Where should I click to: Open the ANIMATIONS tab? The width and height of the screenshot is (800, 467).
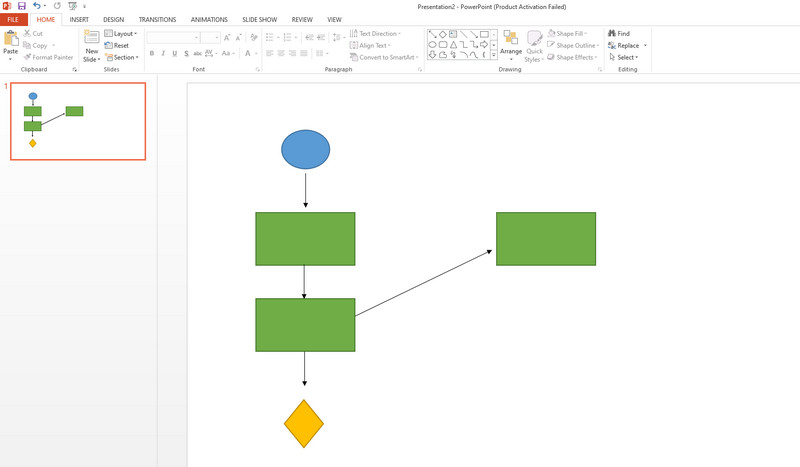click(209, 19)
